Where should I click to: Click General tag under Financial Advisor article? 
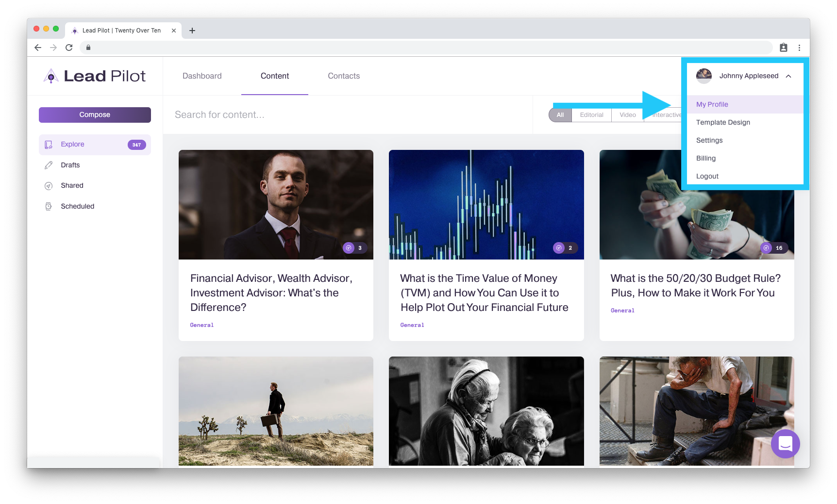point(202,325)
